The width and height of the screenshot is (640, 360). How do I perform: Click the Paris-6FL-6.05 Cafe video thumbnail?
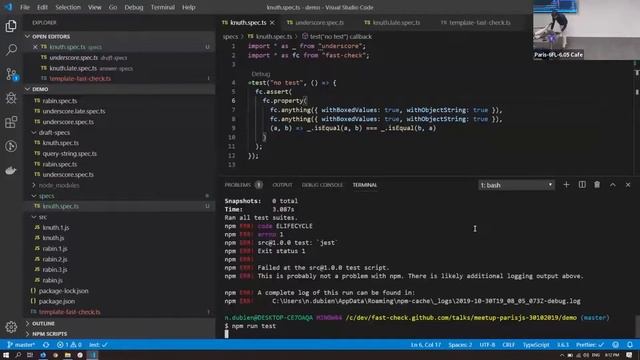(x=586, y=30)
